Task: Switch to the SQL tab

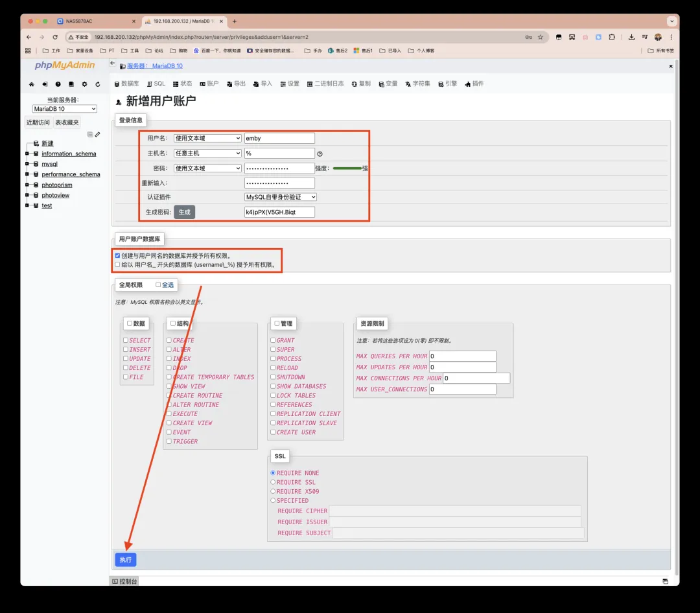Action: (x=156, y=84)
